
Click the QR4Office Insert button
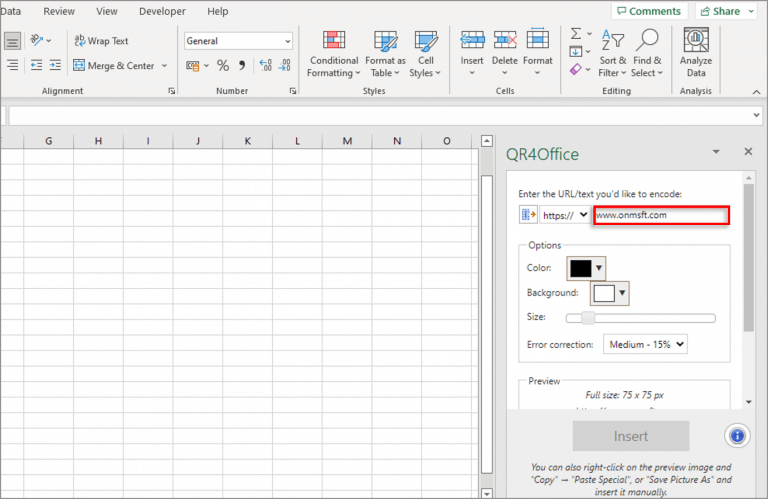[631, 436]
